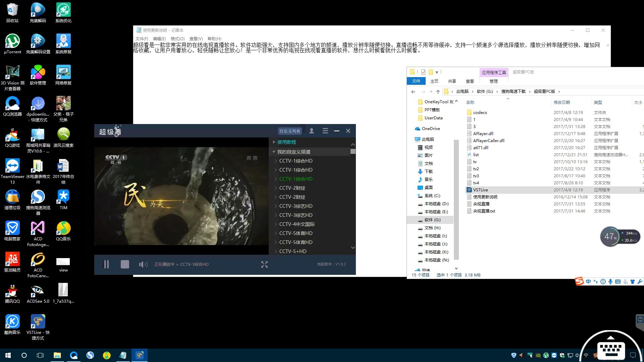Go up one folder level in Explorer
Screen dimensions: 644x362
click(x=438, y=92)
